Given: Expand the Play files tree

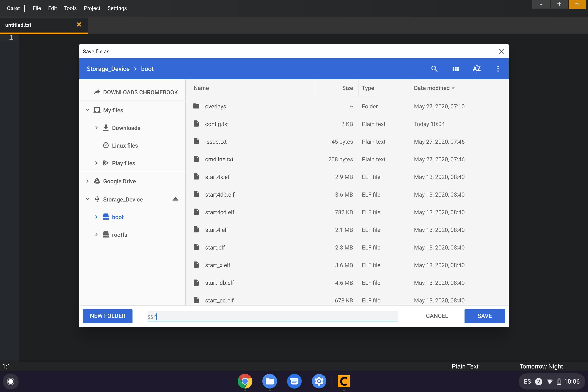Looking at the screenshot, I should pos(96,163).
